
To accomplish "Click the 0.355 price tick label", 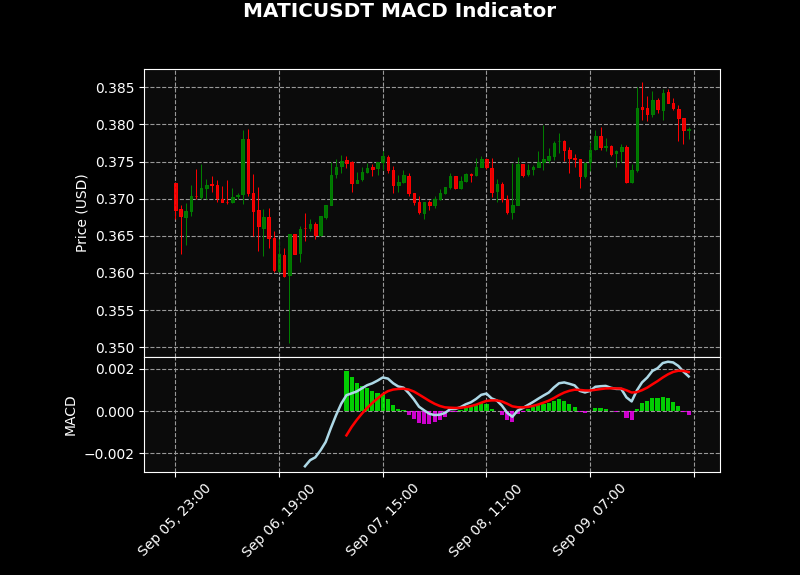I will click(115, 311).
